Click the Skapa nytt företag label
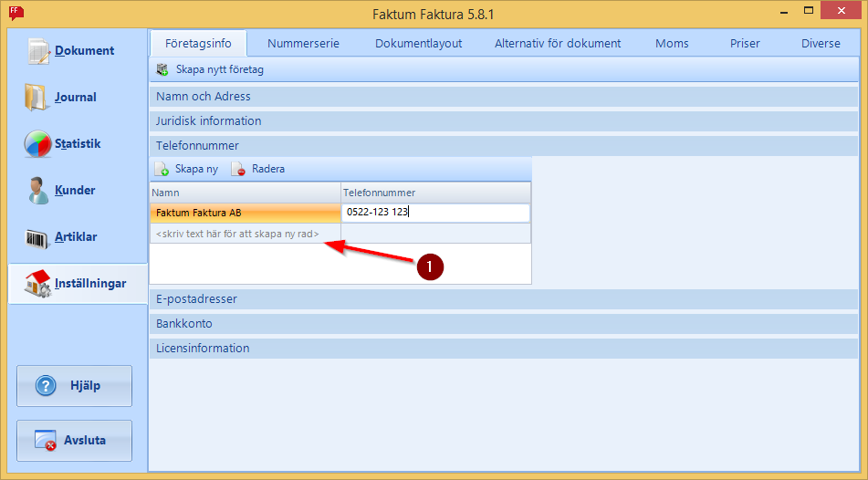The height and width of the screenshot is (480, 868). (220, 69)
